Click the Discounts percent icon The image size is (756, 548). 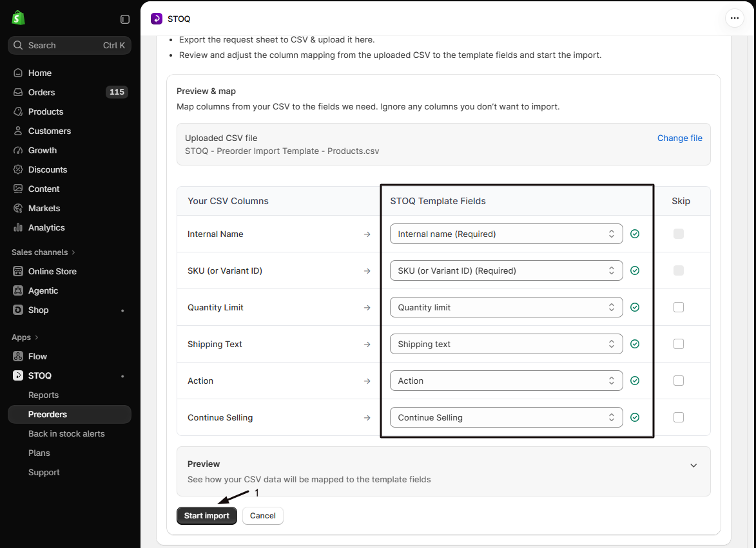(18, 169)
